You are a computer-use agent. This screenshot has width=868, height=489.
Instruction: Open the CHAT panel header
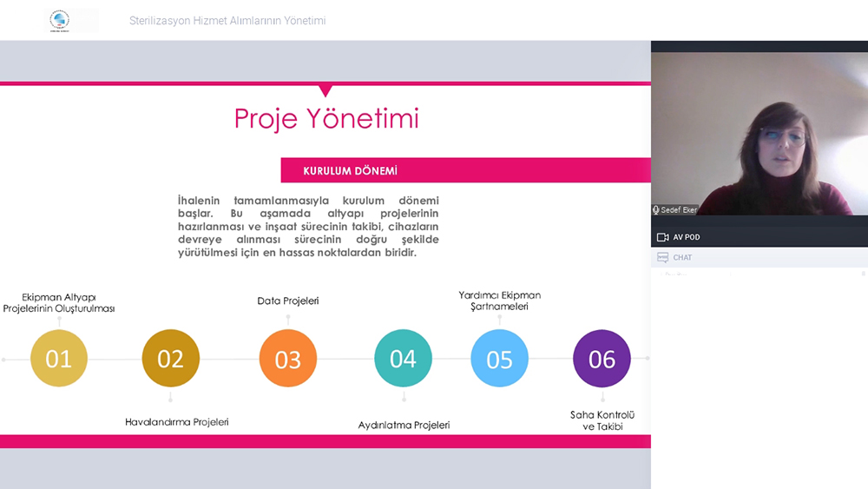[759, 257]
